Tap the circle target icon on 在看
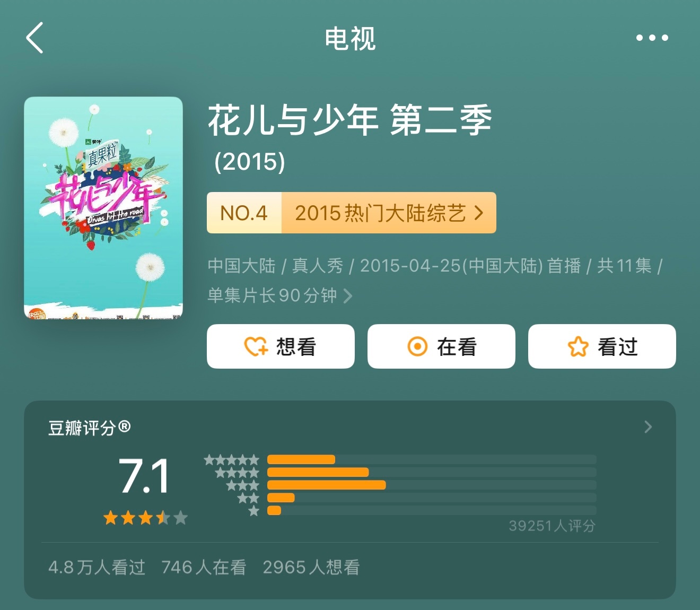 click(417, 346)
